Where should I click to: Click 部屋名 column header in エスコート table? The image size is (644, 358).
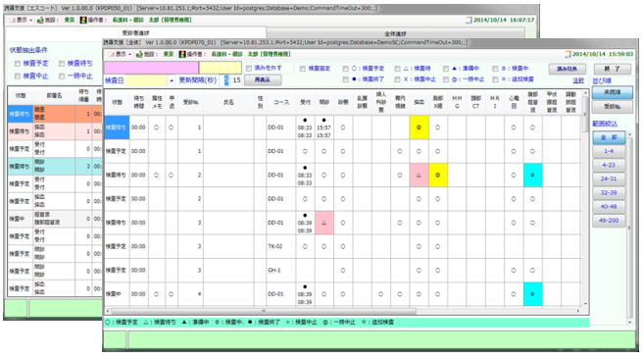pyautogui.click(x=54, y=95)
